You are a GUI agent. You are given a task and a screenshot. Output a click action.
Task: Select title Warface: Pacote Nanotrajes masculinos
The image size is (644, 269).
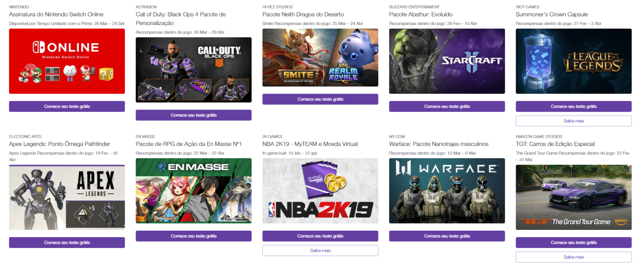439,144
